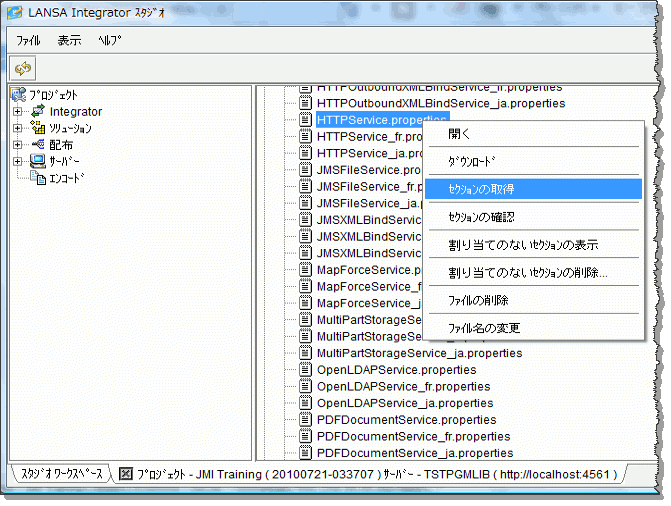
Task: Click file icon of OpenLDAPService.properties
Action: (x=305, y=370)
